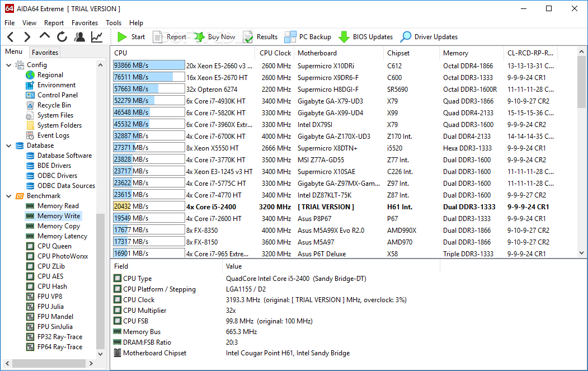The image size is (588, 371).
Task: Collapse the Config tree node
Action: [8, 65]
